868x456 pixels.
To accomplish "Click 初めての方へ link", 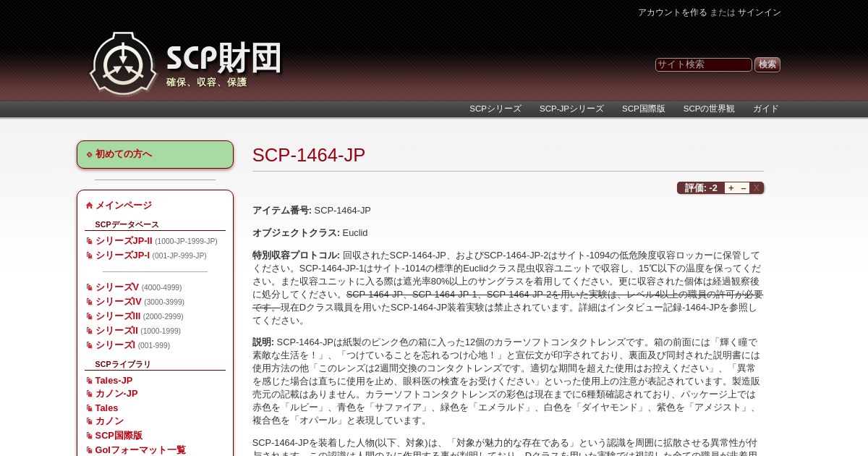I will [124, 154].
